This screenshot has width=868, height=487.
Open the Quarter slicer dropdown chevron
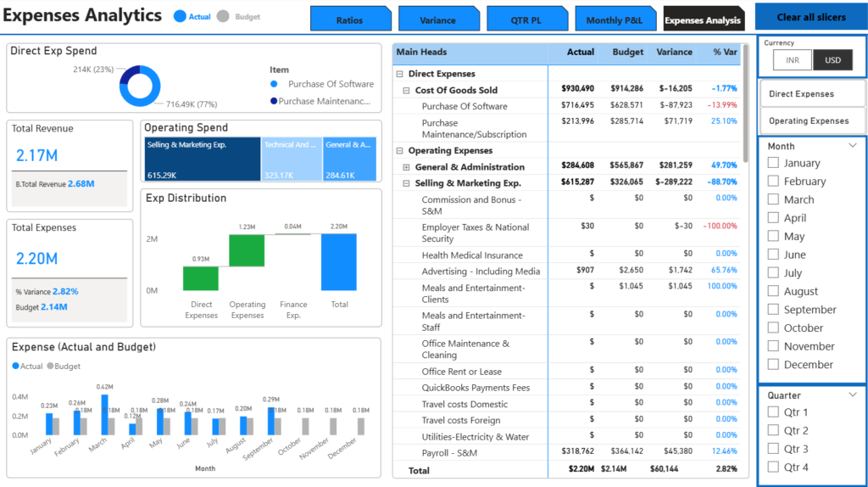[853, 395]
